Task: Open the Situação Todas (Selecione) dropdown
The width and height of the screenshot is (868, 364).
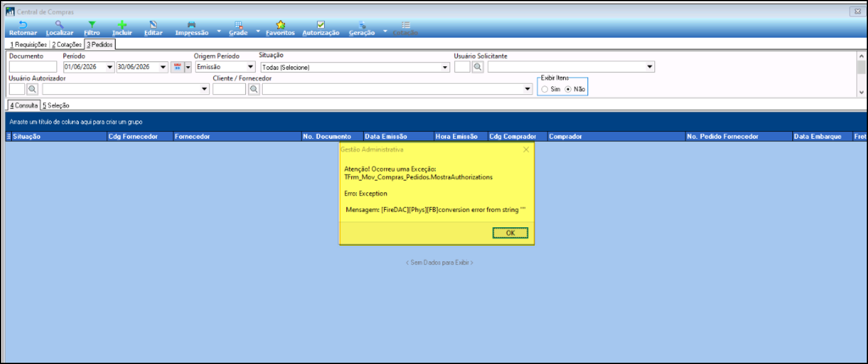Action: [x=445, y=67]
